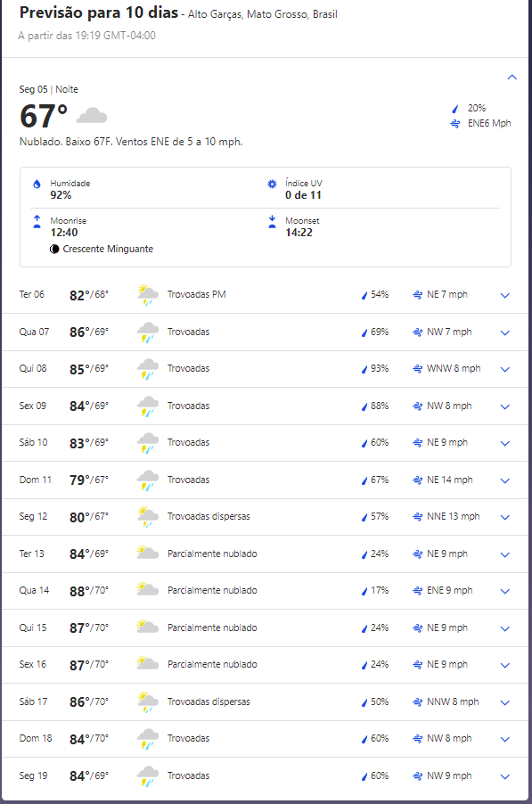532x804 pixels.
Task: Click the thunderstorm icon for Qua 07
Action: click(148, 332)
